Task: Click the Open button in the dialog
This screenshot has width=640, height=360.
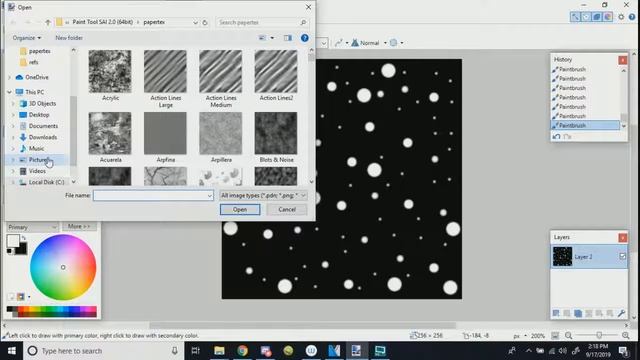Action: tap(240, 209)
